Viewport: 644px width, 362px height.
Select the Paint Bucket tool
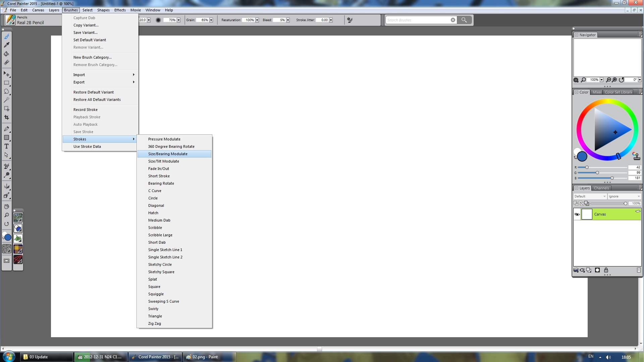pyautogui.click(x=6, y=54)
